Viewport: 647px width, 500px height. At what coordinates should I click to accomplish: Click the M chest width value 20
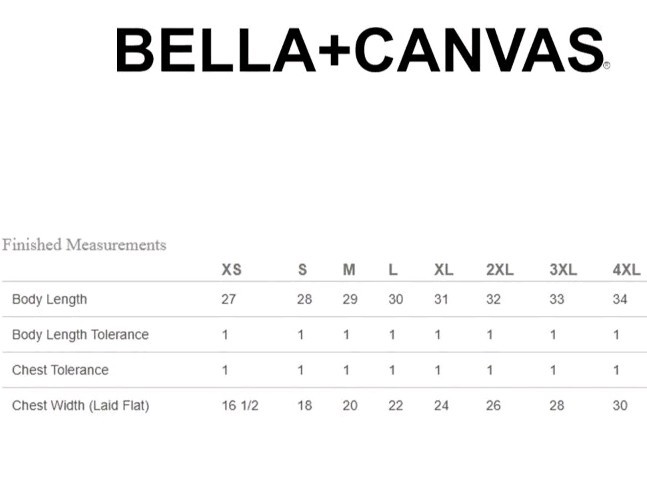(350, 406)
